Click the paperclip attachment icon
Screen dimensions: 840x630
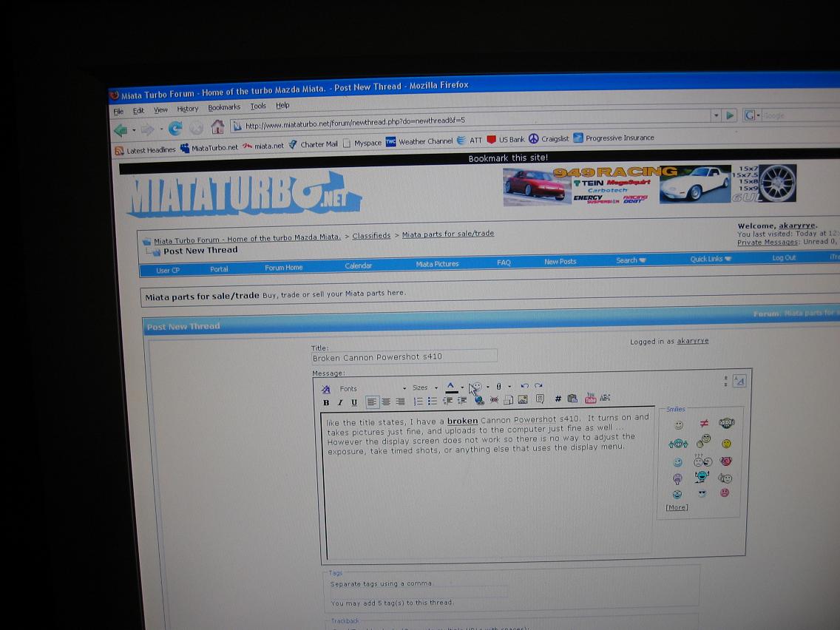pos(498,386)
